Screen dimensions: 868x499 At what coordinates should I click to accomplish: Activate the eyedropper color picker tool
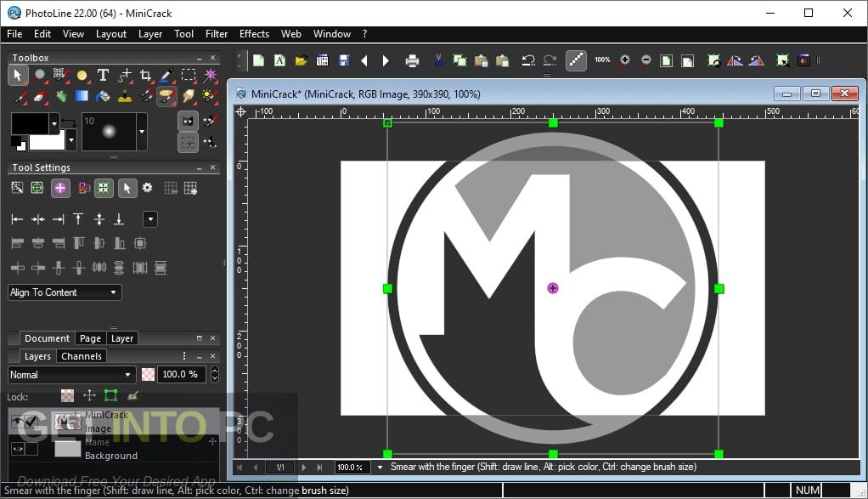[167, 75]
